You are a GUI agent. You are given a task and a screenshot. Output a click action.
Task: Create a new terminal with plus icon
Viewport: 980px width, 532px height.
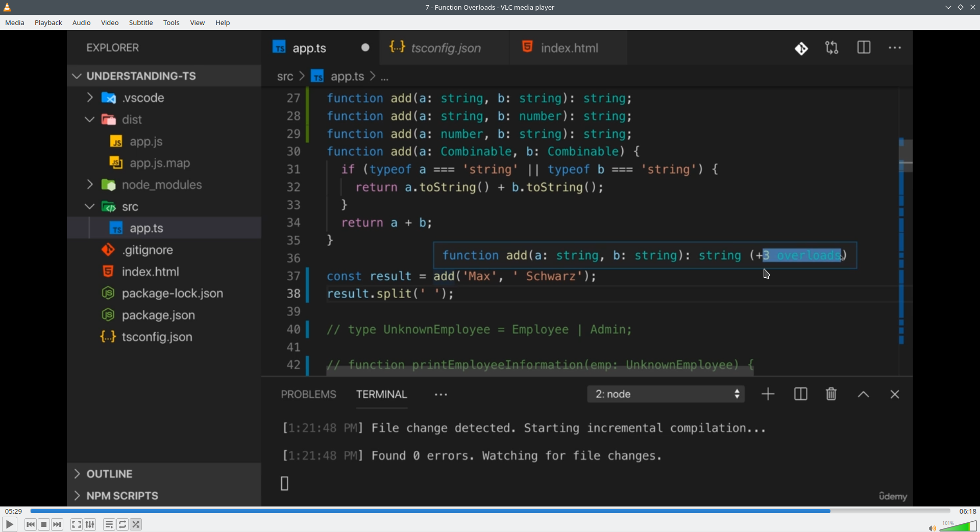[768, 395]
